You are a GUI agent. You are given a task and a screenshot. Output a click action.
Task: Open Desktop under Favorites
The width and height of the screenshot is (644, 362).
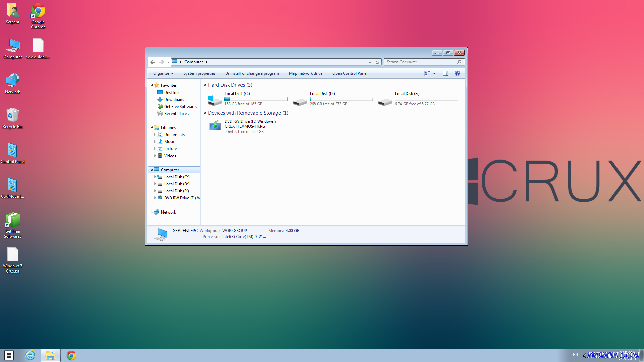(171, 93)
